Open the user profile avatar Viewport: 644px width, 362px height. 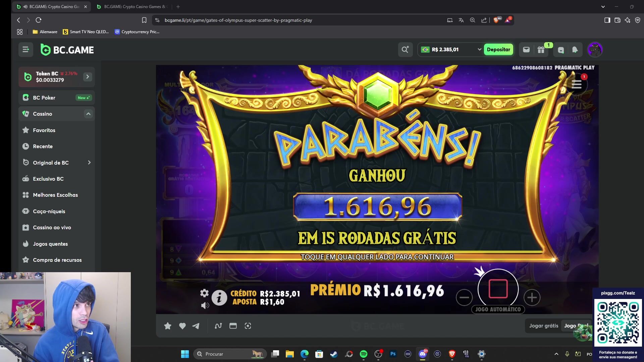(x=595, y=50)
